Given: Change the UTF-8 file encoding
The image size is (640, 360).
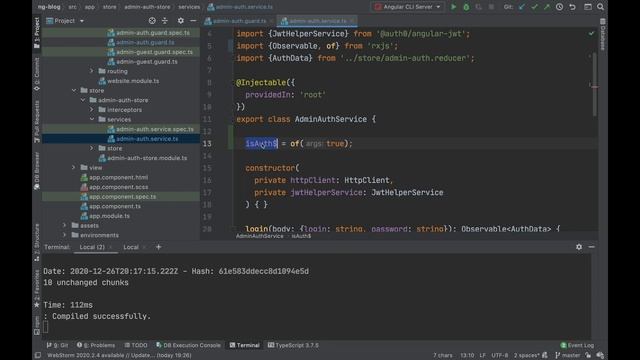Looking at the screenshot, I should (500, 355).
